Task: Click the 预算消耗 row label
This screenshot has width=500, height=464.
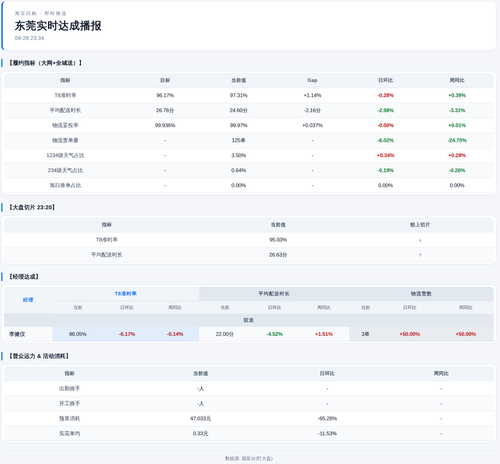Action: [69, 418]
